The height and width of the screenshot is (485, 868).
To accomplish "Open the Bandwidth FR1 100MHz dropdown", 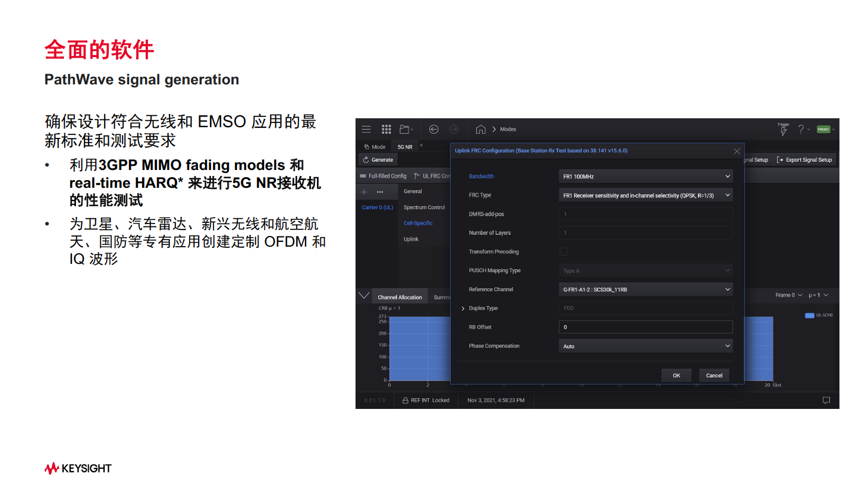I will (x=645, y=177).
